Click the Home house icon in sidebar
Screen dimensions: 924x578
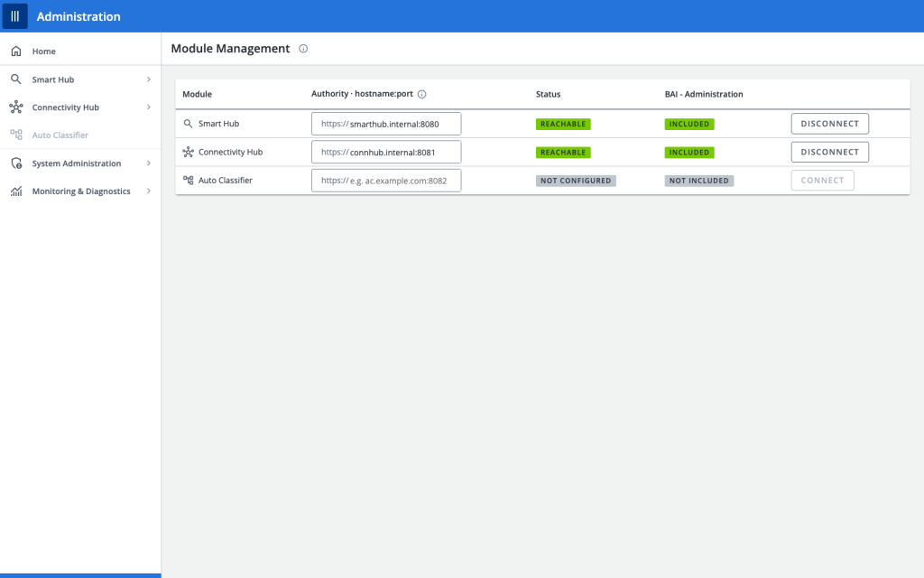(16, 51)
